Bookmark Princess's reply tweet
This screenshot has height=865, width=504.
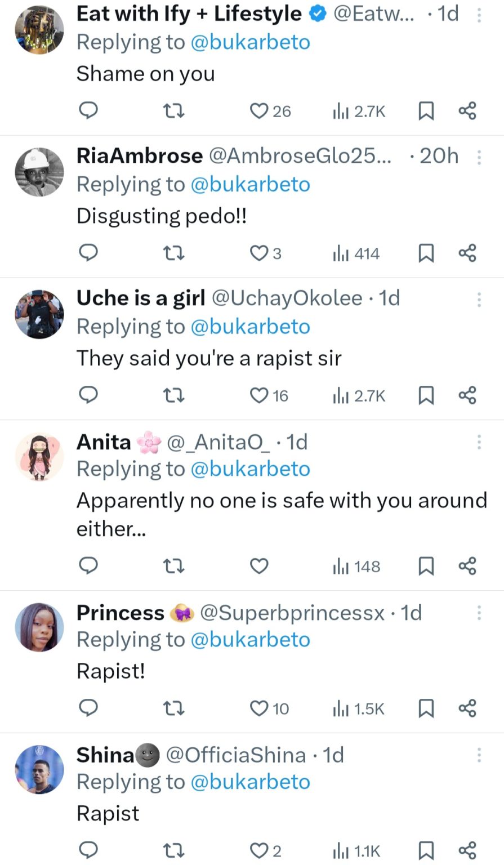pos(426,708)
